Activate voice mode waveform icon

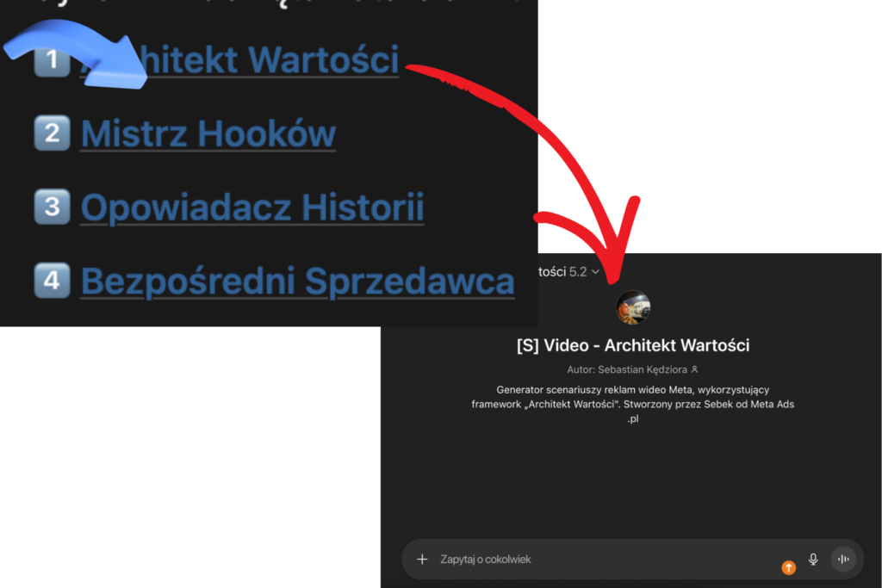(843, 560)
